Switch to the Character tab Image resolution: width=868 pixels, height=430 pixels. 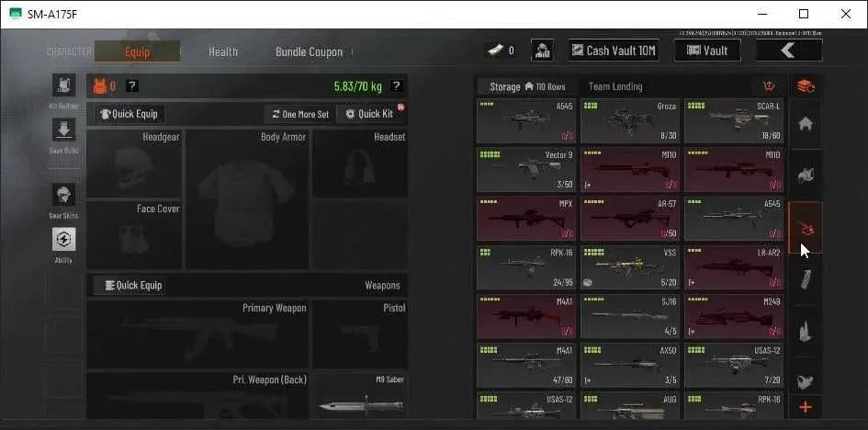[x=69, y=51]
